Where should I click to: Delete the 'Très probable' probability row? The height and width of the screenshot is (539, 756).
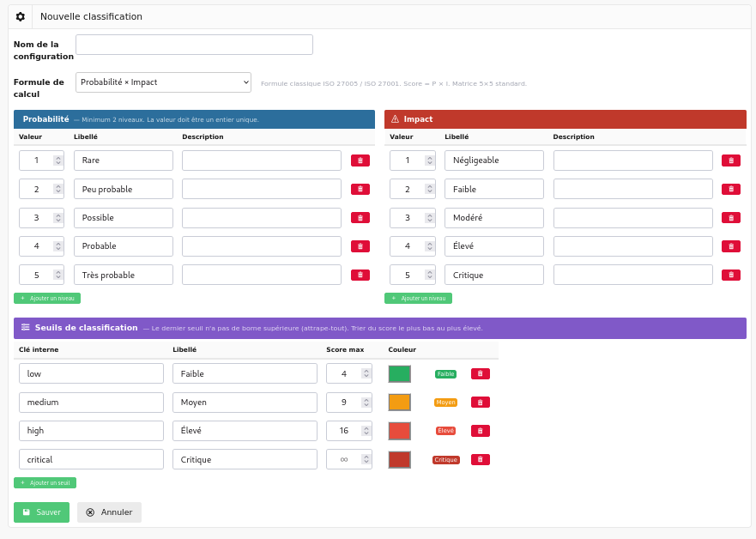[360, 275]
